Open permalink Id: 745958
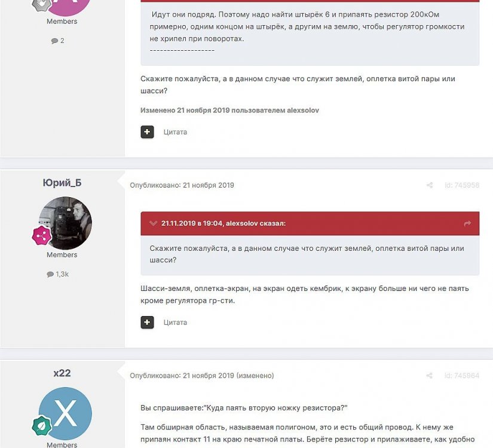The image size is (493, 448). point(462,185)
